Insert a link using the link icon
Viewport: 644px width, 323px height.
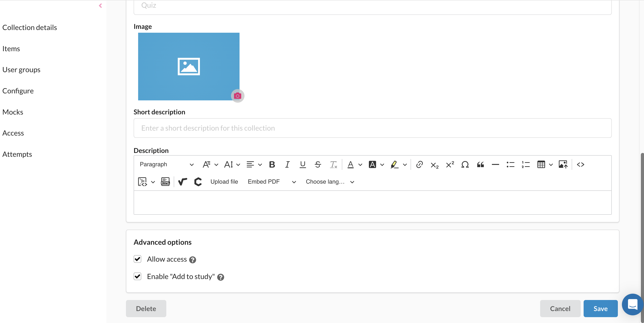[x=419, y=164]
